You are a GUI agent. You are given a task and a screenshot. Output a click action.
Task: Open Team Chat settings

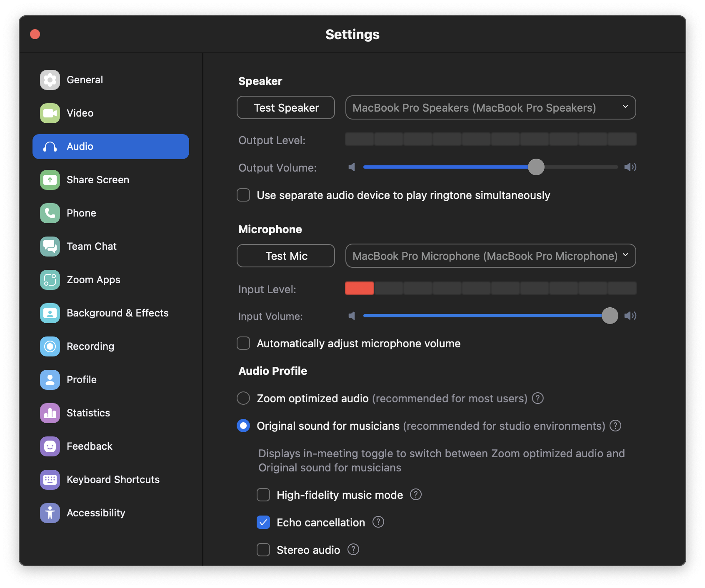click(x=111, y=247)
